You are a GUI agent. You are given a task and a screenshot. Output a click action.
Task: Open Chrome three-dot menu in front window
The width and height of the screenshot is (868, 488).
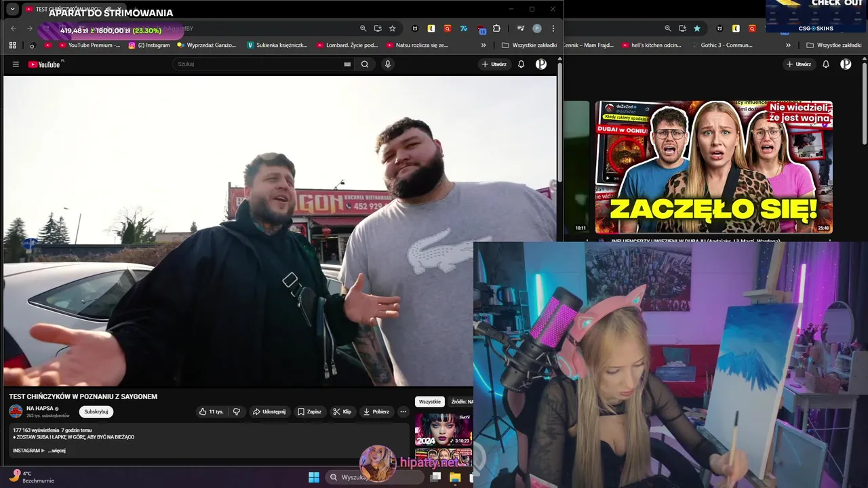click(x=553, y=28)
